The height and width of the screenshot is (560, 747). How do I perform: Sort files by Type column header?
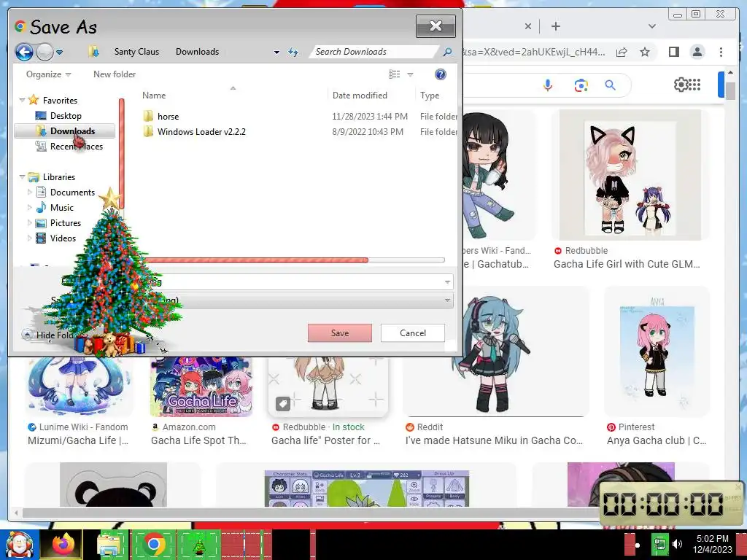(x=430, y=96)
